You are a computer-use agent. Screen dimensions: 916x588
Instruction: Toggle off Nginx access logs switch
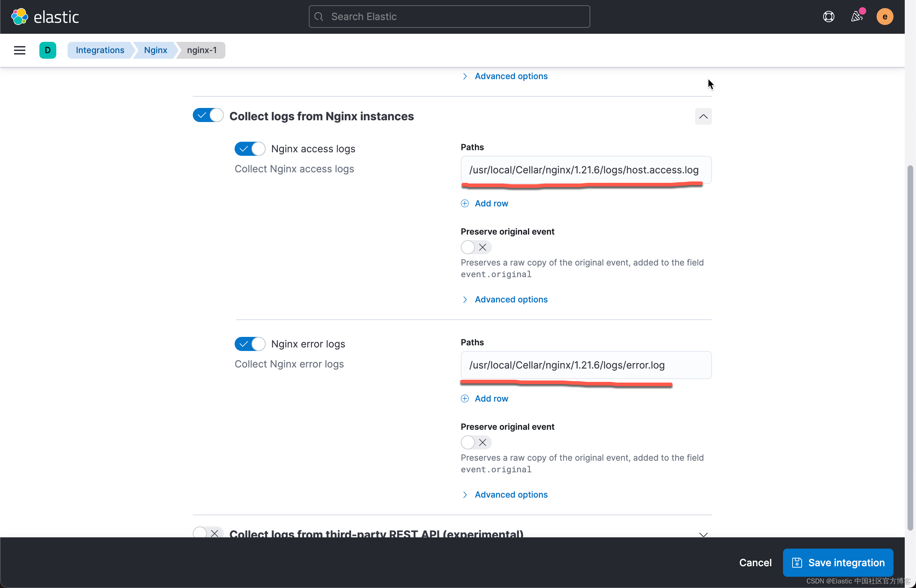click(250, 149)
